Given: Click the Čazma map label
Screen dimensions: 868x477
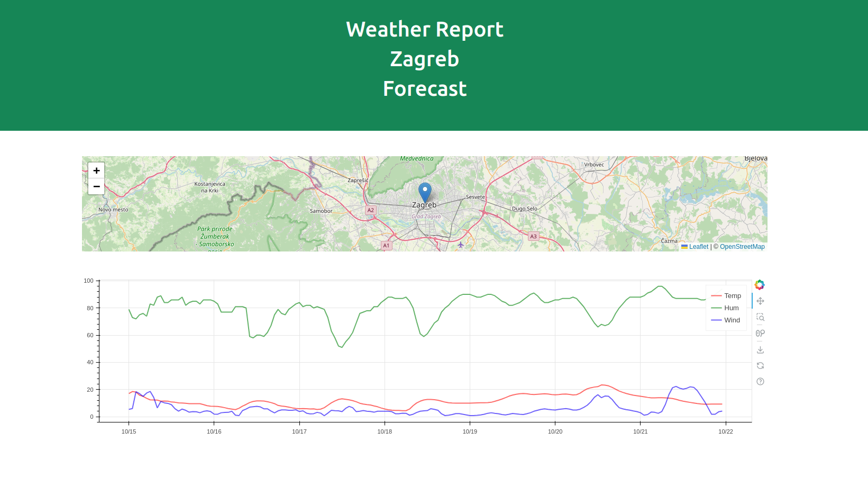Looking at the screenshot, I should [669, 241].
